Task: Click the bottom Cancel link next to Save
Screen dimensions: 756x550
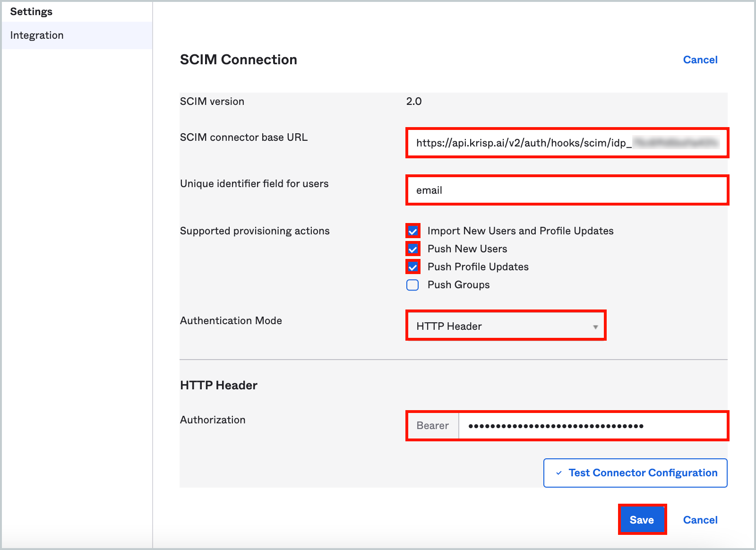Action: [700, 520]
